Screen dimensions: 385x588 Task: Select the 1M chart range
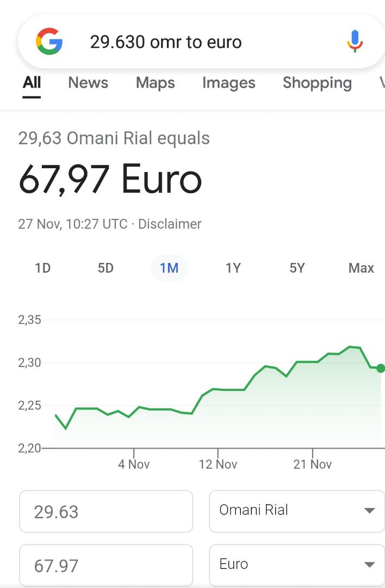(169, 268)
